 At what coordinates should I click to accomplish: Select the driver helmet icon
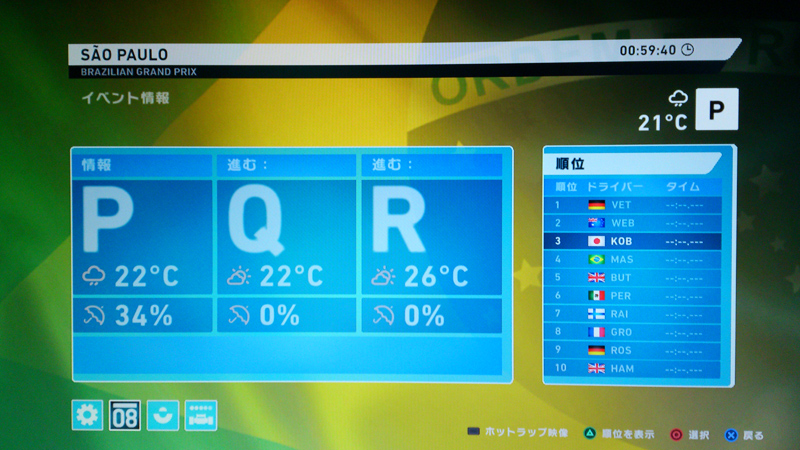click(163, 415)
